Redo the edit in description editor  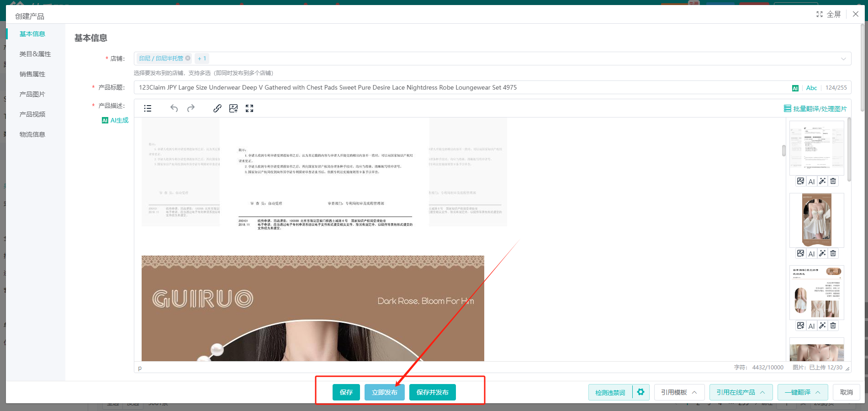(191, 108)
